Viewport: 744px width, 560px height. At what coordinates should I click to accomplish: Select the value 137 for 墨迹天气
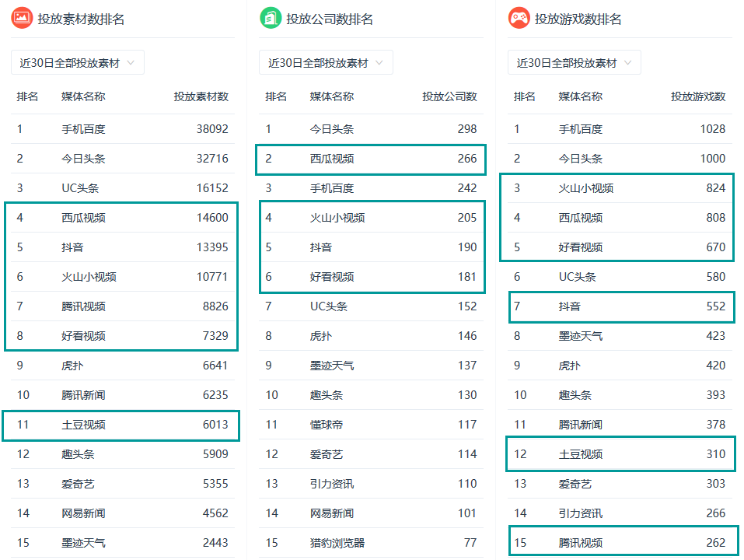click(x=467, y=366)
